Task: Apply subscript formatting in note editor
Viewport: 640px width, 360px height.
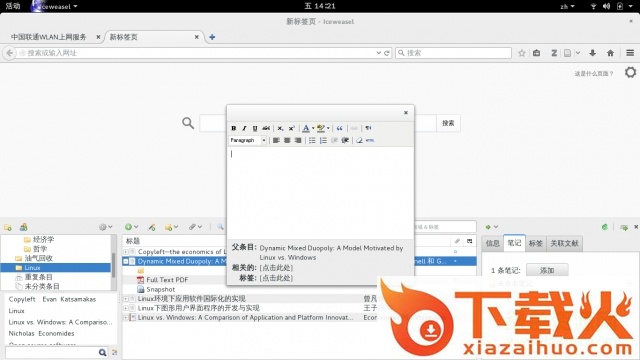Action: pos(280,128)
